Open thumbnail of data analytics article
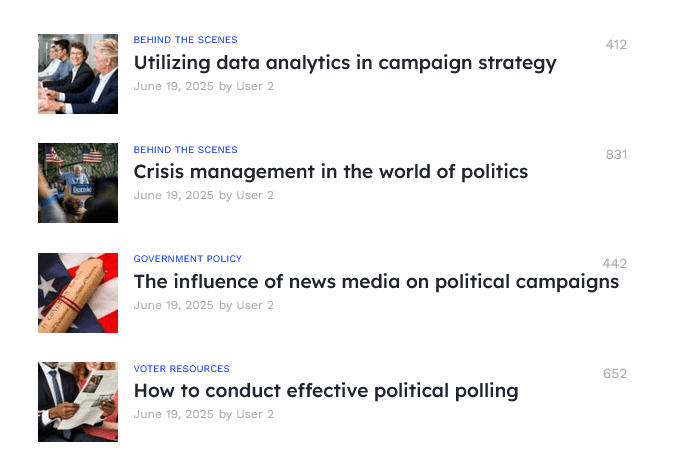The width and height of the screenshot is (684, 476). click(x=78, y=74)
